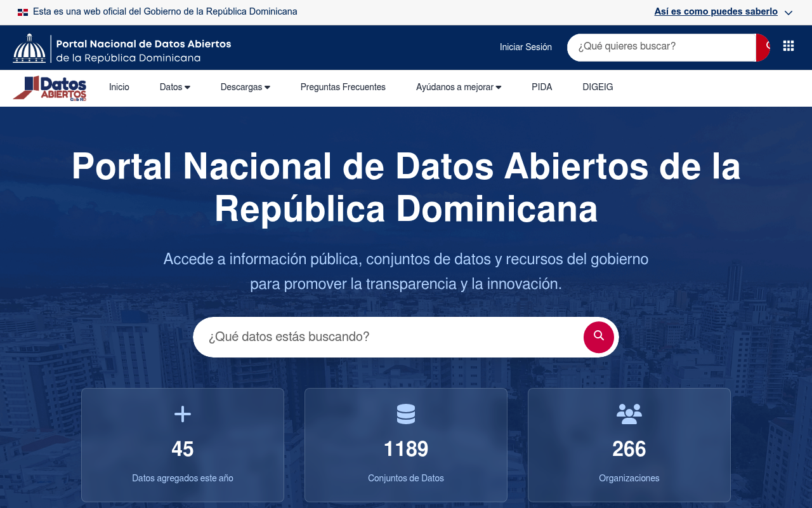Click the 1189 datasets count

click(x=406, y=450)
